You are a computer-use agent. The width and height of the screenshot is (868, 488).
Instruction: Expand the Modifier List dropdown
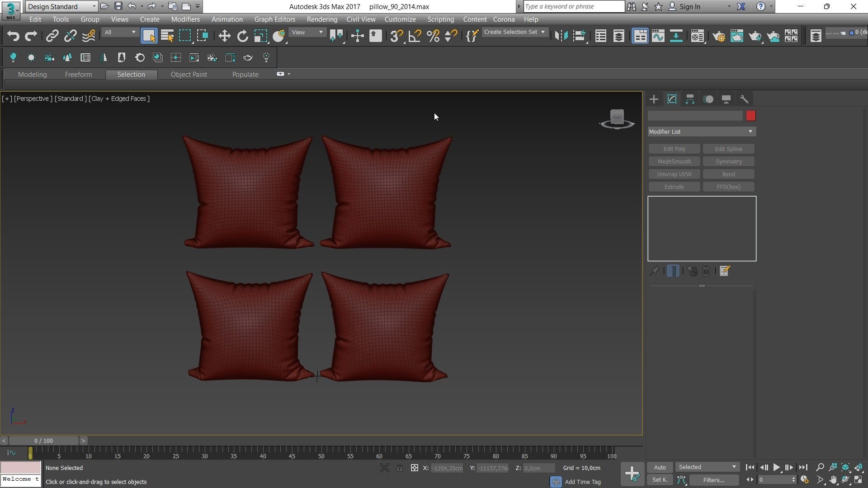pyautogui.click(x=702, y=131)
